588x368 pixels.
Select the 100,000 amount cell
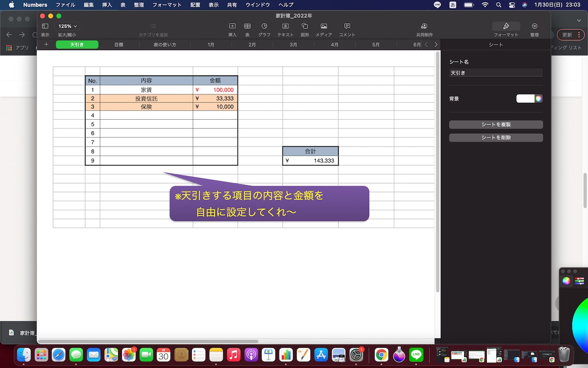(215, 90)
